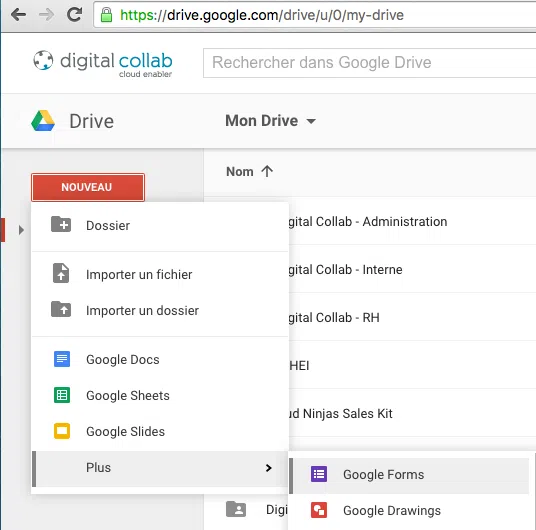Select Importer un fichier

[x=160, y=275]
